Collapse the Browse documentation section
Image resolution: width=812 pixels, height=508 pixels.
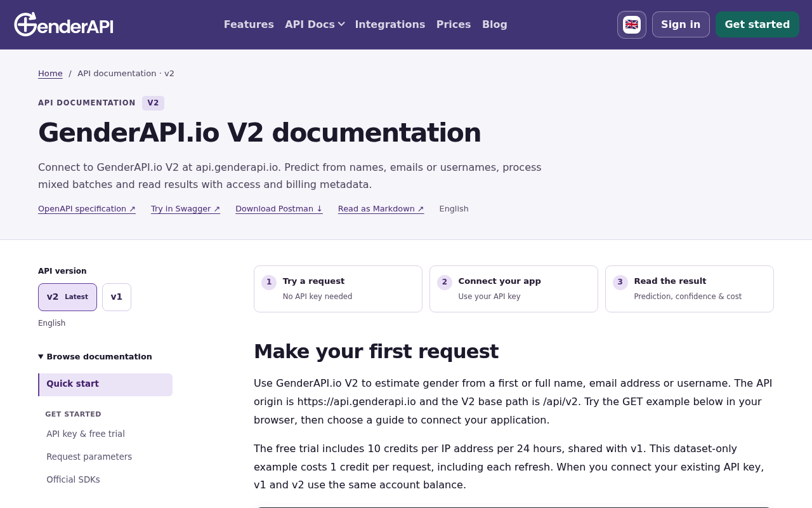click(x=95, y=357)
